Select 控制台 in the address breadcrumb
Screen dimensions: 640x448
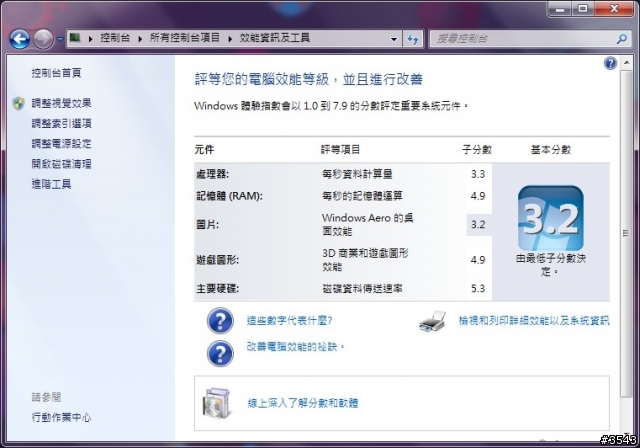(x=115, y=38)
